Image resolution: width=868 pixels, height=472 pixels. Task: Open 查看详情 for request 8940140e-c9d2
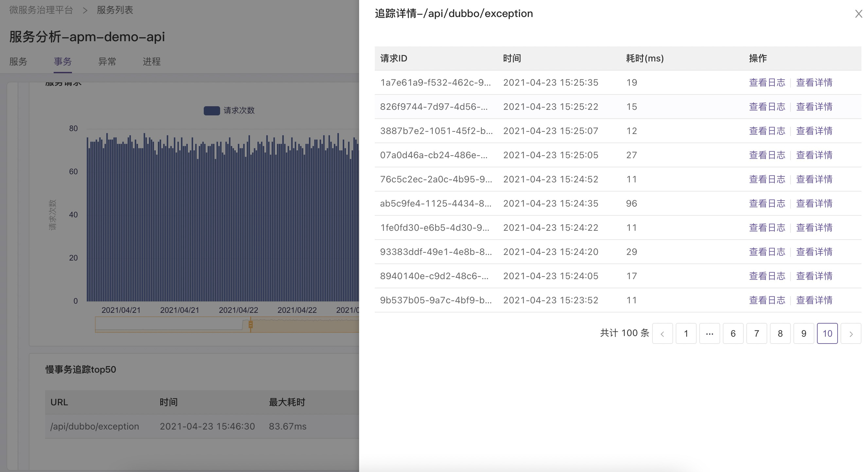(x=814, y=276)
